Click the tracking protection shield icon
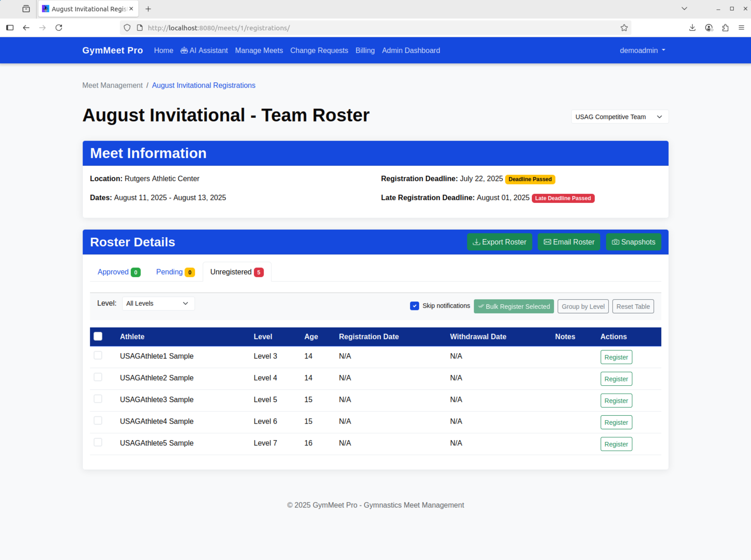 (127, 28)
